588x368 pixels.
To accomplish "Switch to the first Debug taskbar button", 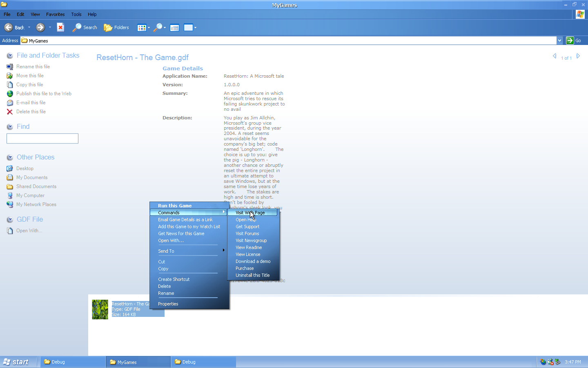I will (73, 362).
